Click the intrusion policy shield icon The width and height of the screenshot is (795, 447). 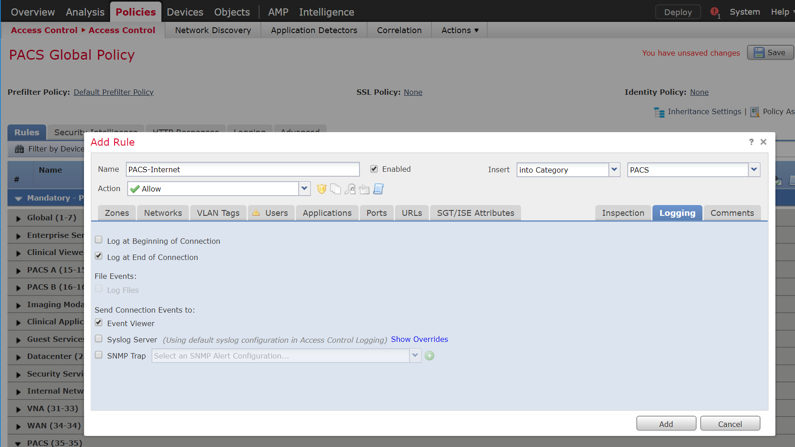[x=321, y=189]
